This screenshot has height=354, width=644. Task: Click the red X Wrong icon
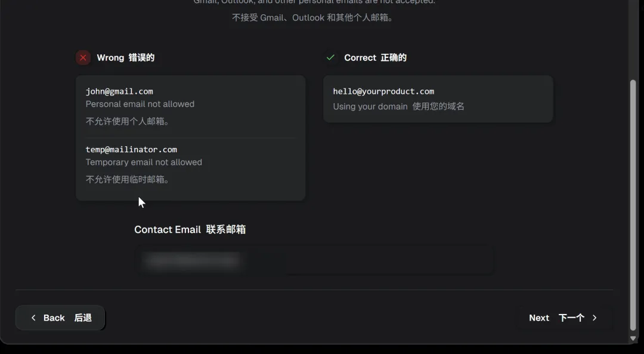(83, 57)
